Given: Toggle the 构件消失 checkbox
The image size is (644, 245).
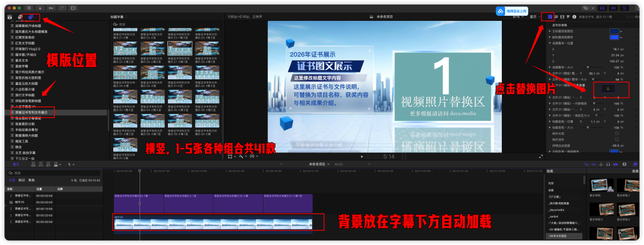Looking at the screenshot, I should click(x=616, y=139).
